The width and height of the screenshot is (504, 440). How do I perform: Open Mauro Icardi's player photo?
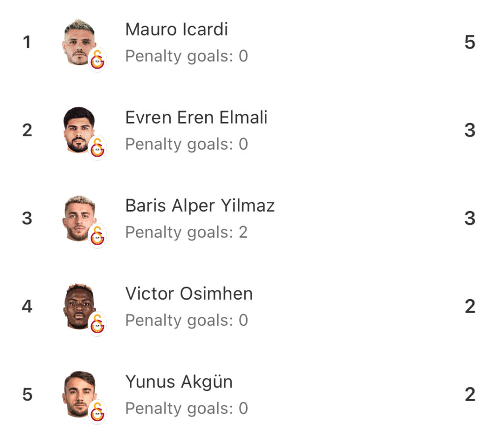click(79, 42)
